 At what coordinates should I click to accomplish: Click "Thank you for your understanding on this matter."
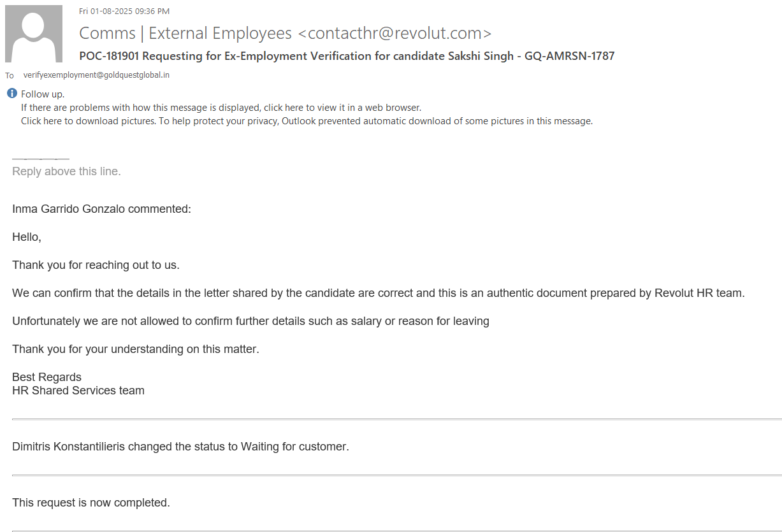(136, 349)
